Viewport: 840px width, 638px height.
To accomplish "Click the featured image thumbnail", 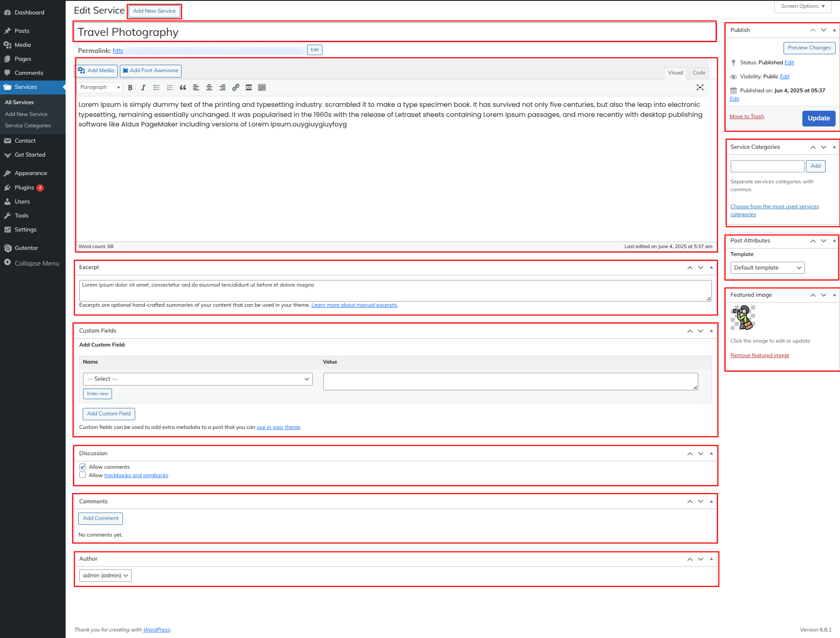I will pyautogui.click(x=743, y=318).
